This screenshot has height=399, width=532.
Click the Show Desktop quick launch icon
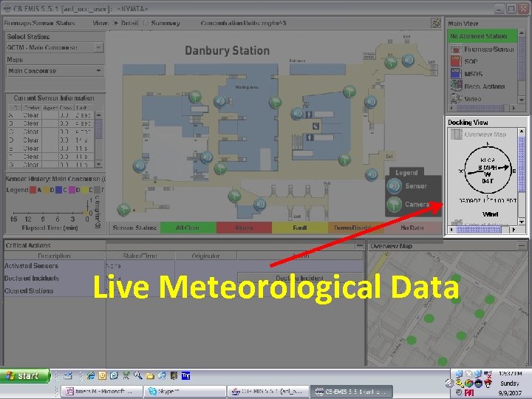pos(68,375)
